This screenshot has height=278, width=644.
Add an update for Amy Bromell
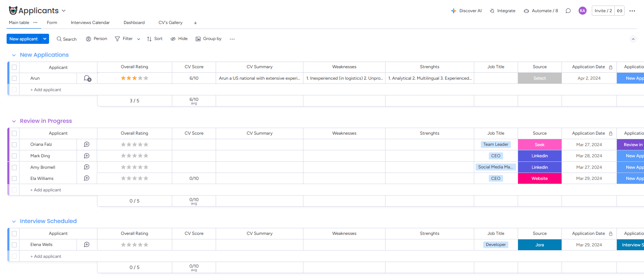coord(87,167)
